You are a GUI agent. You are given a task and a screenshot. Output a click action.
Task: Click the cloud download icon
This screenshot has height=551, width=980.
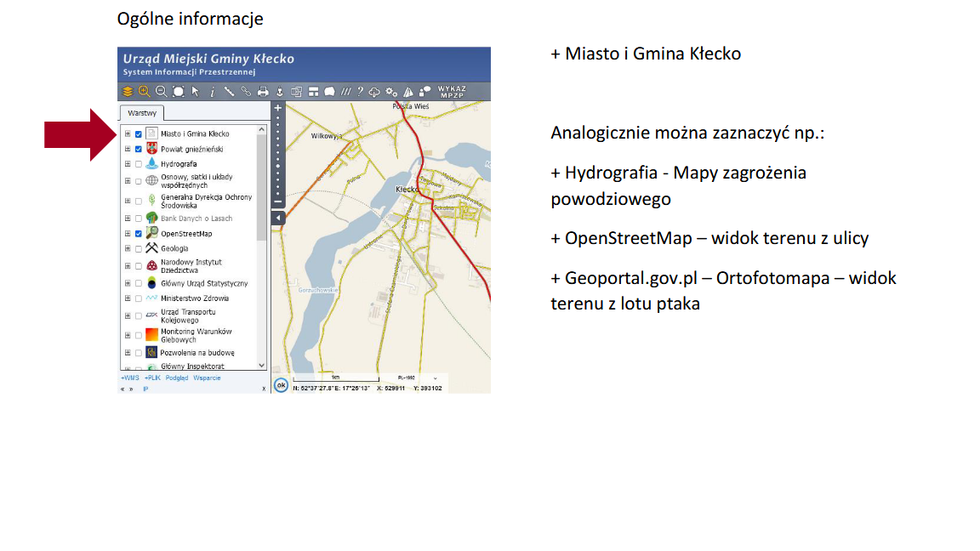tap(374, 92)
